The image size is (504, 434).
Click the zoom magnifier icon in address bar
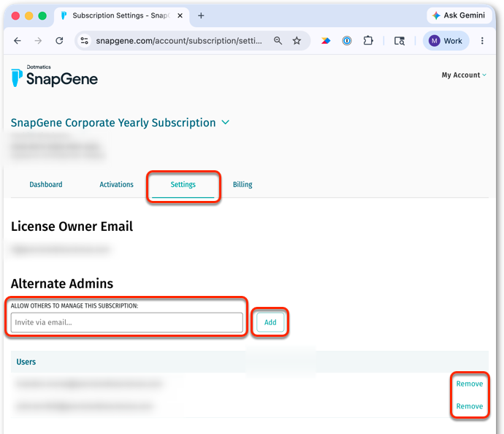(278, 41)
